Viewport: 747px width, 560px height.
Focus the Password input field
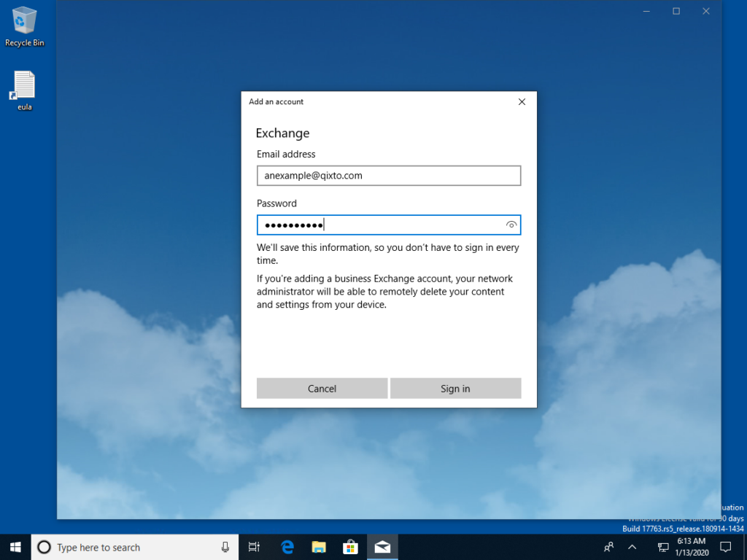(x=389, y=225)
